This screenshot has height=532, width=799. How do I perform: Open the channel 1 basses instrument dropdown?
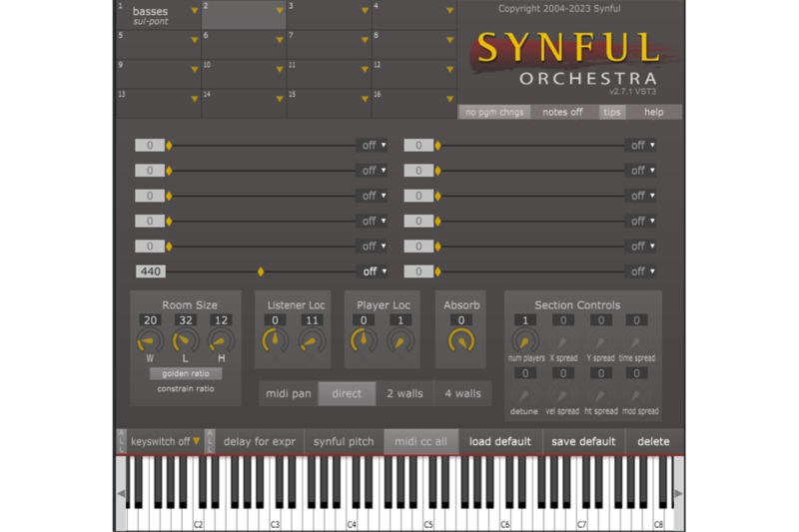[195, 13]
